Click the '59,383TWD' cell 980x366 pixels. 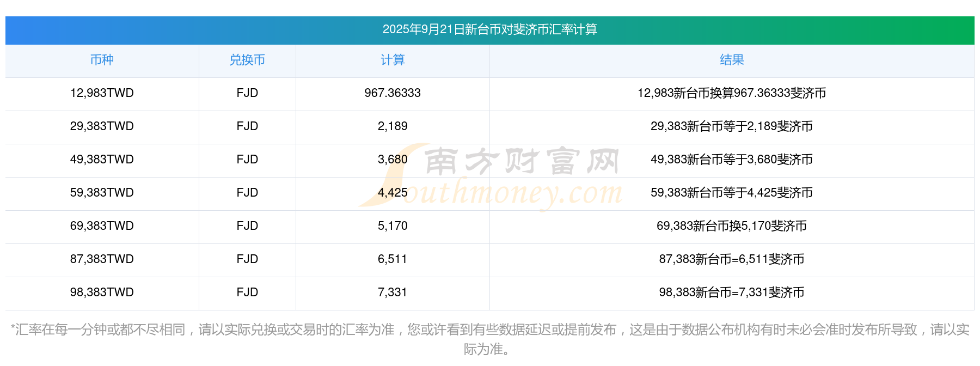tap(102, 193)
